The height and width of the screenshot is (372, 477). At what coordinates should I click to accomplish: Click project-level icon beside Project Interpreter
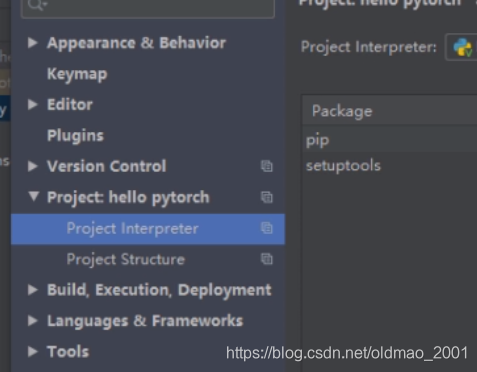click(267, 228)
